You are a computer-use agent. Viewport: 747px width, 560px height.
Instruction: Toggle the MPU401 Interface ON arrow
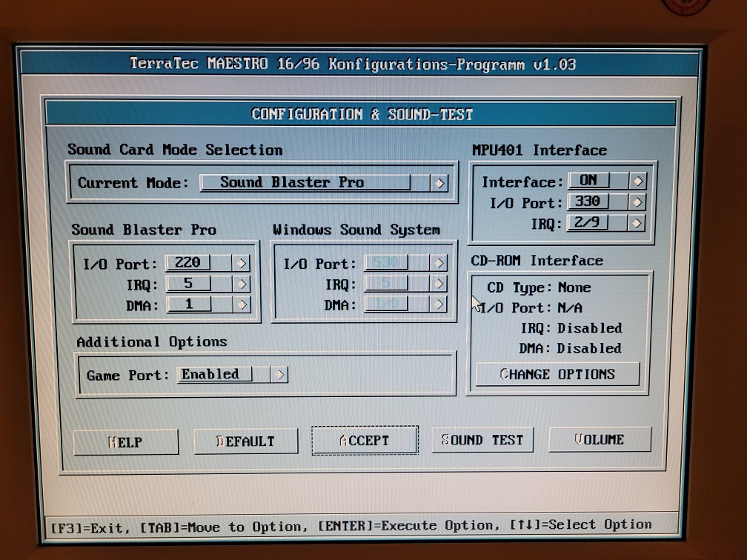click(x=638, y=181)
